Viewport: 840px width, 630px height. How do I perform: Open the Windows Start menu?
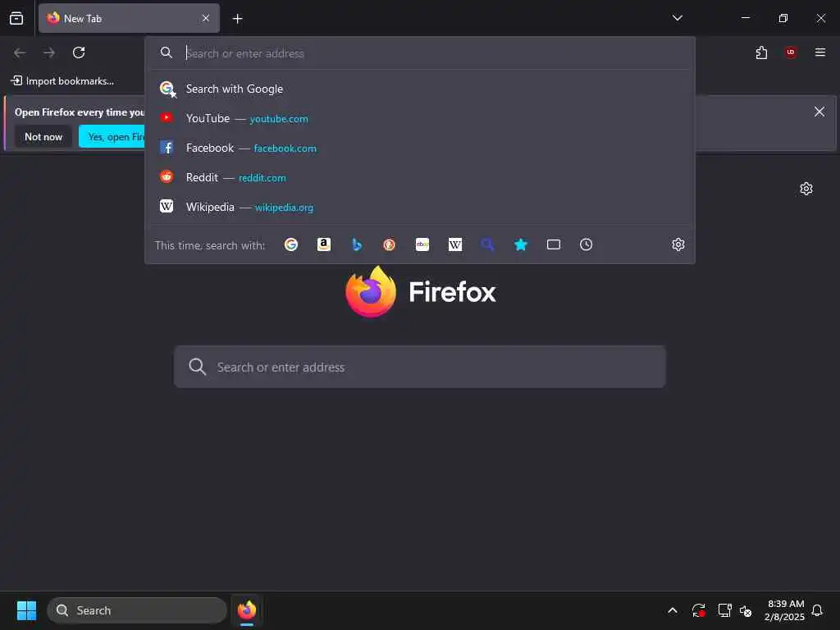coord(26,610)
